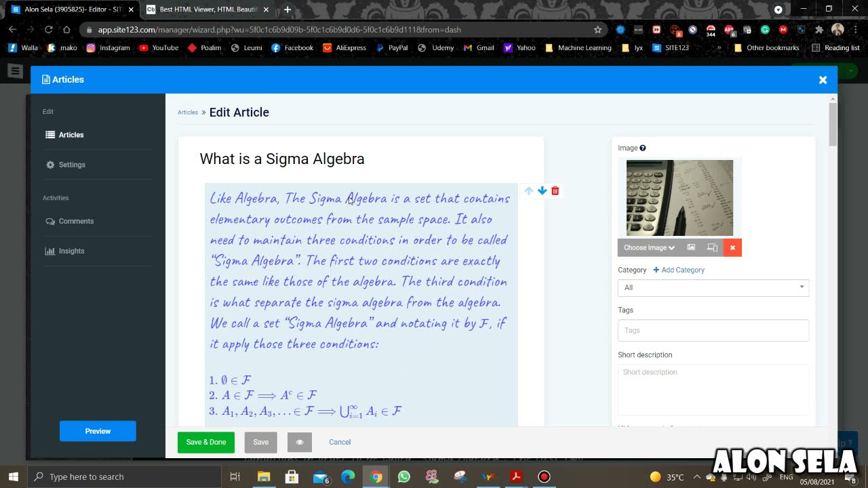Click the gray Save button
Viewport: 868px width, 488px height.
pyautogui.click(x=261, y=442)
